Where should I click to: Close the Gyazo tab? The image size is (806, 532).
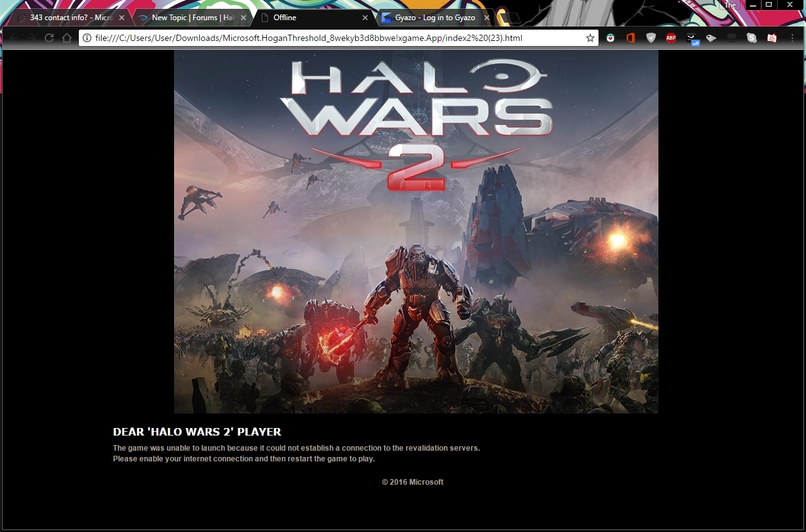486,18
